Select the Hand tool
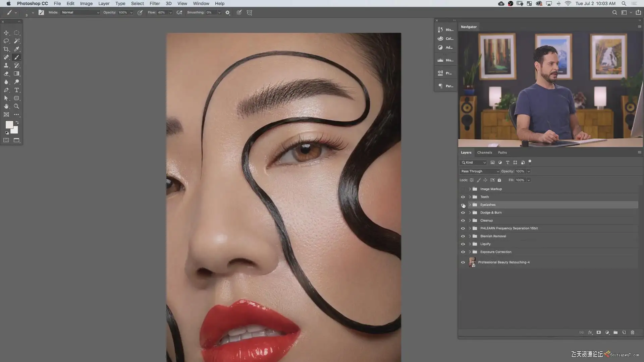 tap(6, 106)
